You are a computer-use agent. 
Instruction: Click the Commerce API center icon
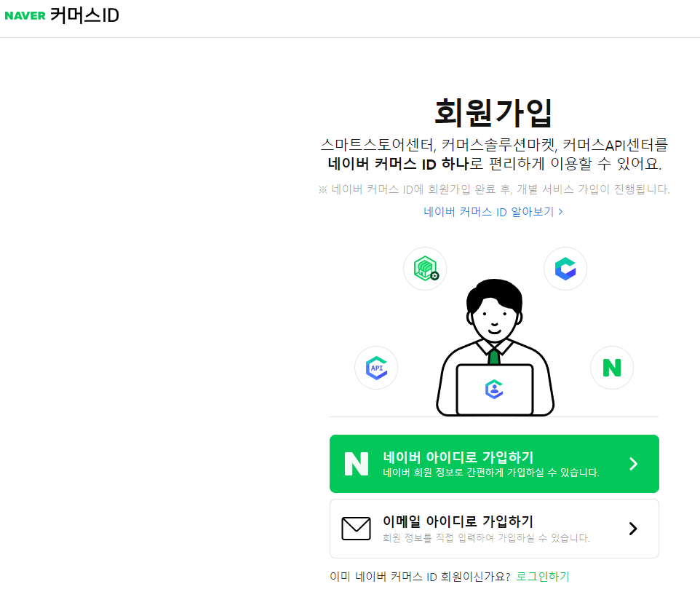point(376,368)
